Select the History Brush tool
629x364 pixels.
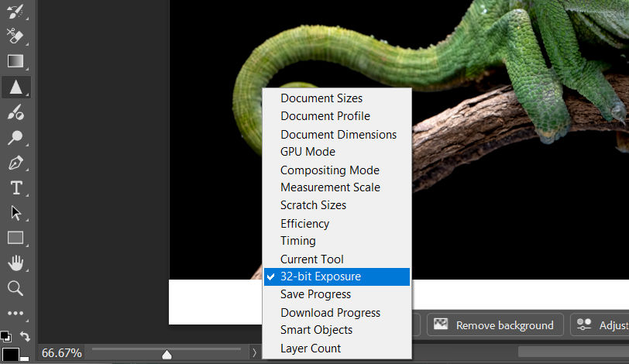click(15, 11)
